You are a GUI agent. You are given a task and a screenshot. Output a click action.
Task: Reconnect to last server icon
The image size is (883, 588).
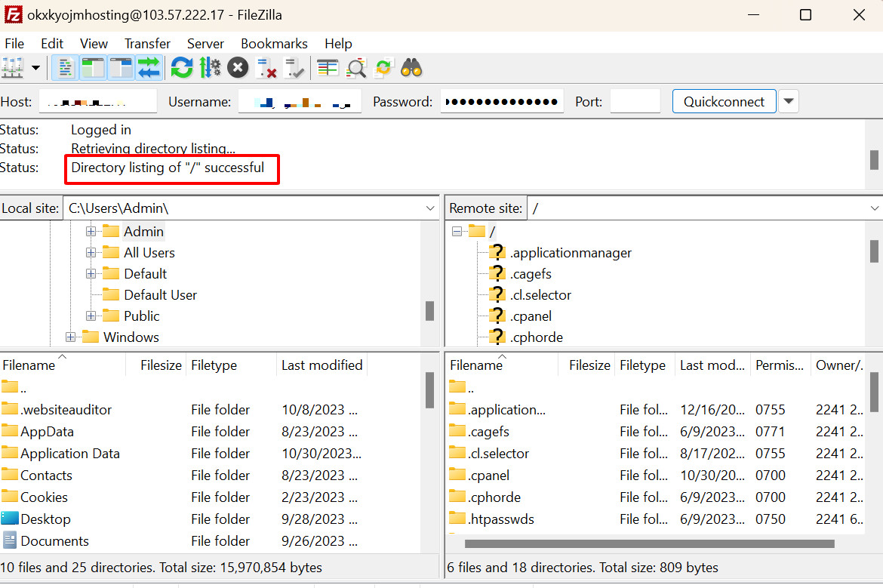coord(294,68)
